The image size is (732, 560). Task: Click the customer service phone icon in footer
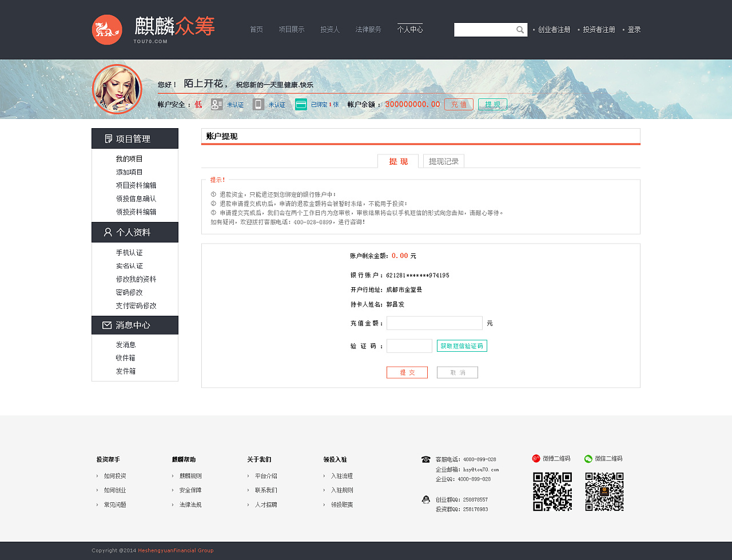point(425,459)
